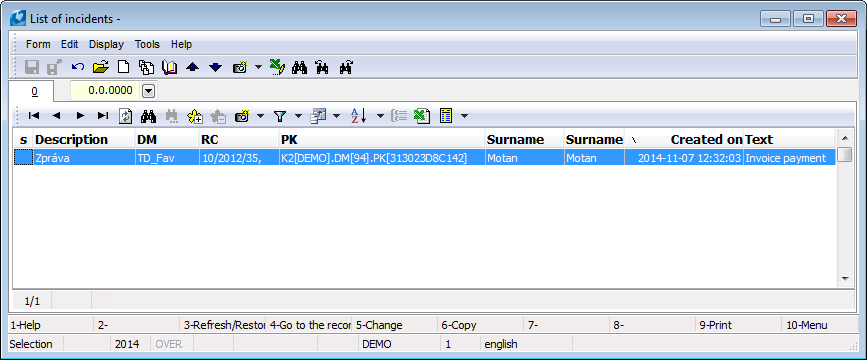Go to next record in list toolbar
Image resolution: width=867 pixels, height=360 pixels.
click(80, 116)
